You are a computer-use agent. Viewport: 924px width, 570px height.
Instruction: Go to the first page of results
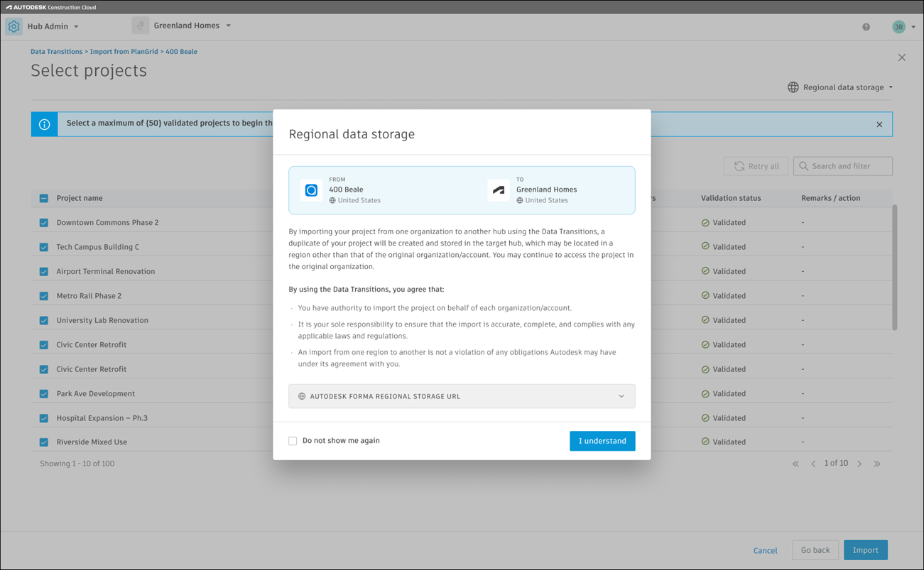tap(795, 464)
